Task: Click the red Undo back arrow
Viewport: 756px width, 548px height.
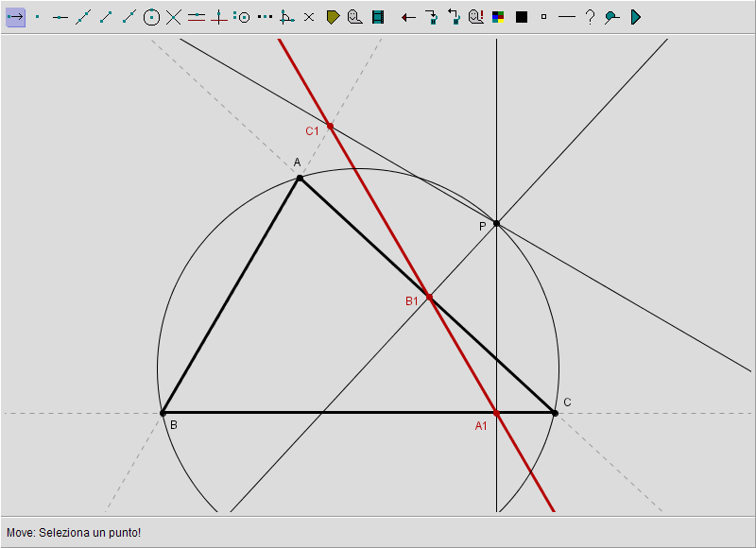Action: pyautogui.click(x=408, y=17)
